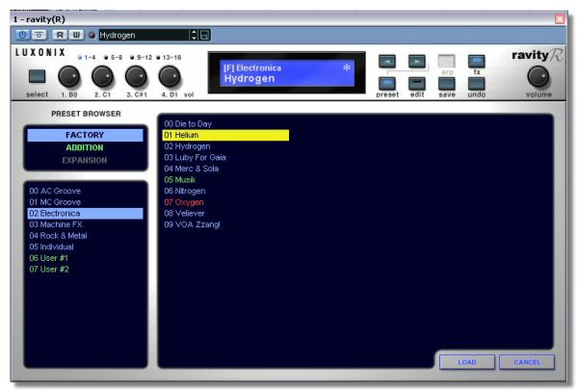
Task: Close the ravity(R) plugin window
Action: pos(560,19)
